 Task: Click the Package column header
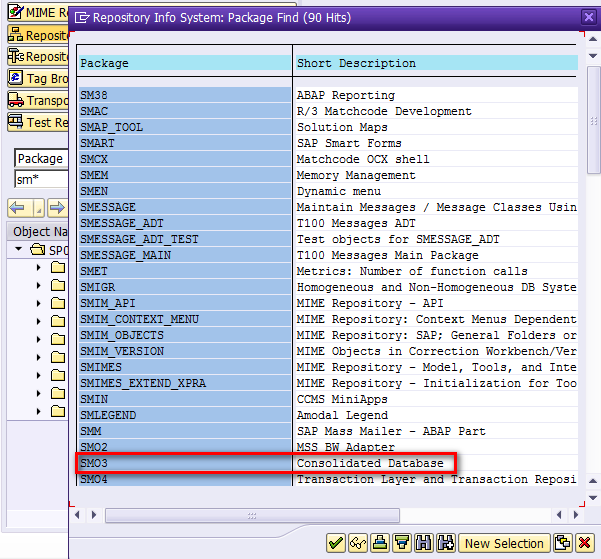pyautogui.click(x=185, y=63)
